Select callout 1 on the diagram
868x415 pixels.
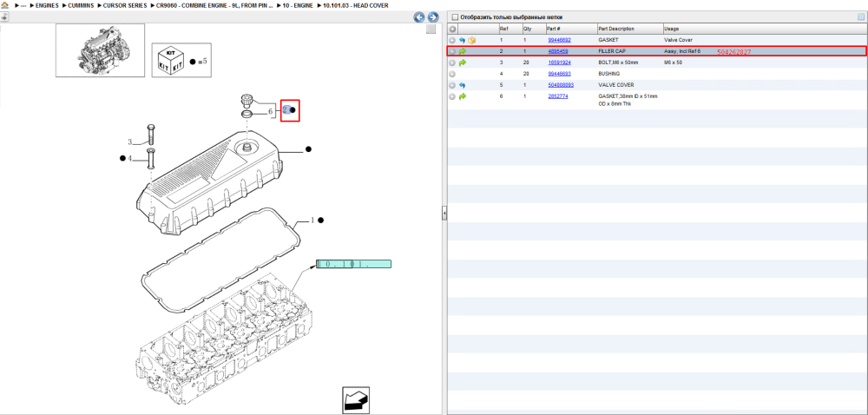coord(312,221)
